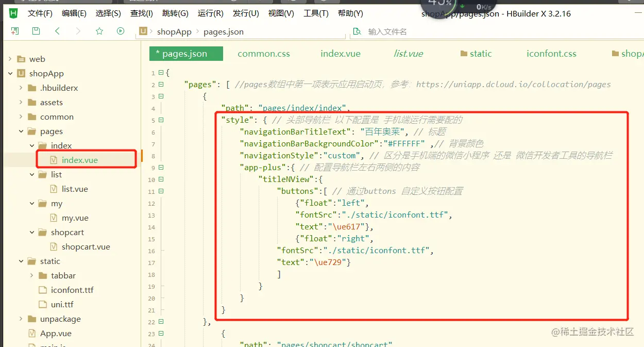Click the file search icon beside 输入文件名

[356, 31]
